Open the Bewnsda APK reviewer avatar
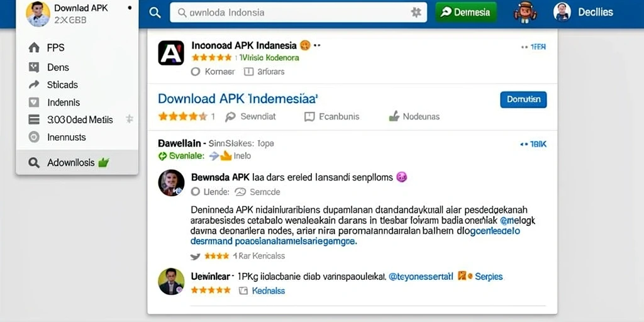Screen dimensions: 644x322 click(171, 182)
